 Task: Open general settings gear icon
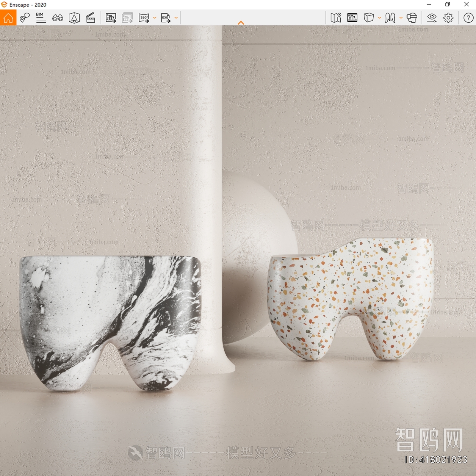[448, 18]
